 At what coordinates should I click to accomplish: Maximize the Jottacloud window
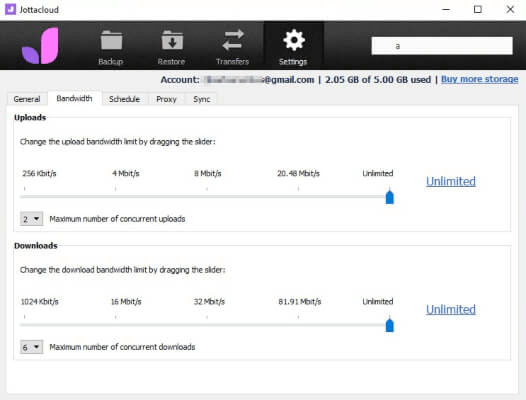pyautogui.click(x=478, y=9)
